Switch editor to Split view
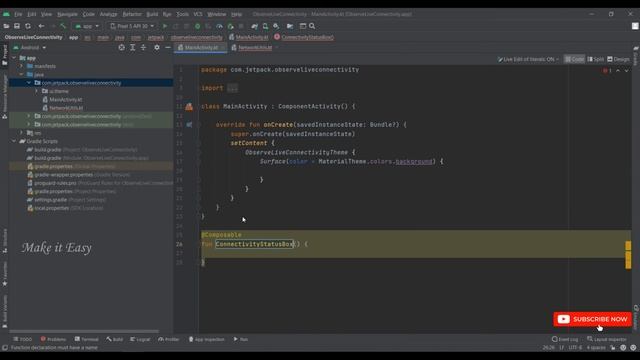This screenshot has width=640, height=360. [x=596, y=59]
